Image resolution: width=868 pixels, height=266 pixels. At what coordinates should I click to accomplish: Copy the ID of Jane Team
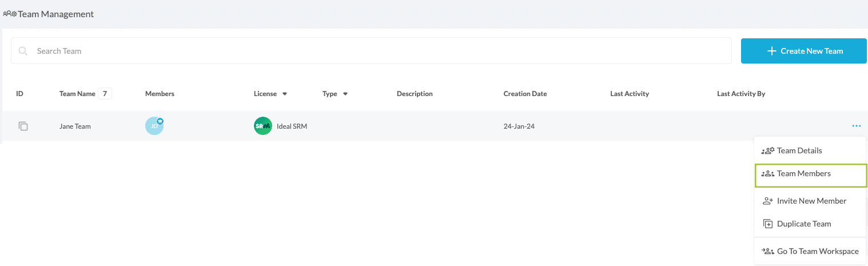tap(23, 126)
